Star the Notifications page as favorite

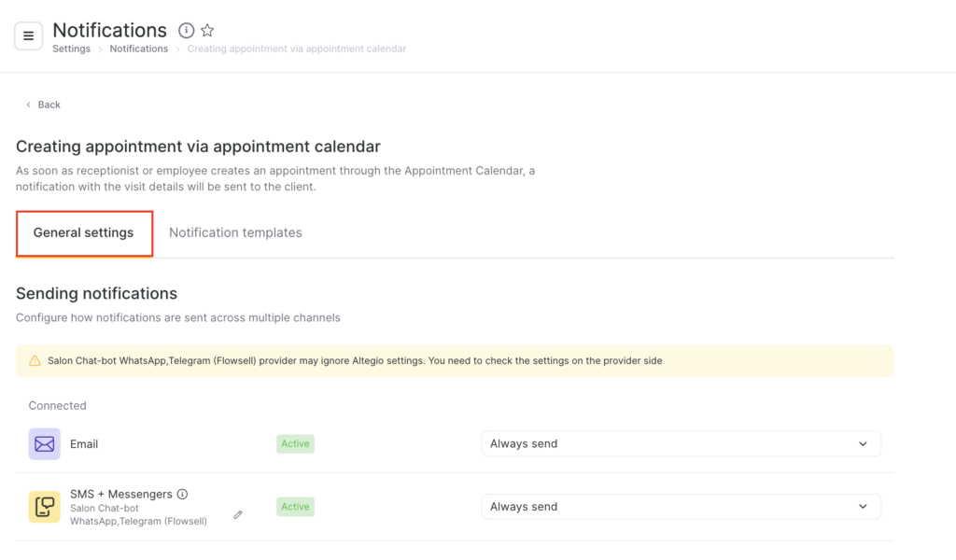point(207,31)
